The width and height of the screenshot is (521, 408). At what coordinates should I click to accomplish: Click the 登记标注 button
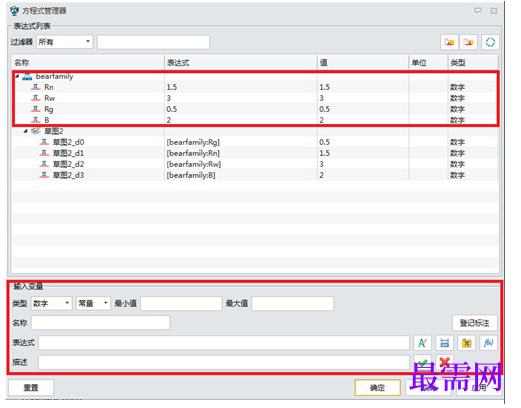pyautogui.click(x=475, y=323)
